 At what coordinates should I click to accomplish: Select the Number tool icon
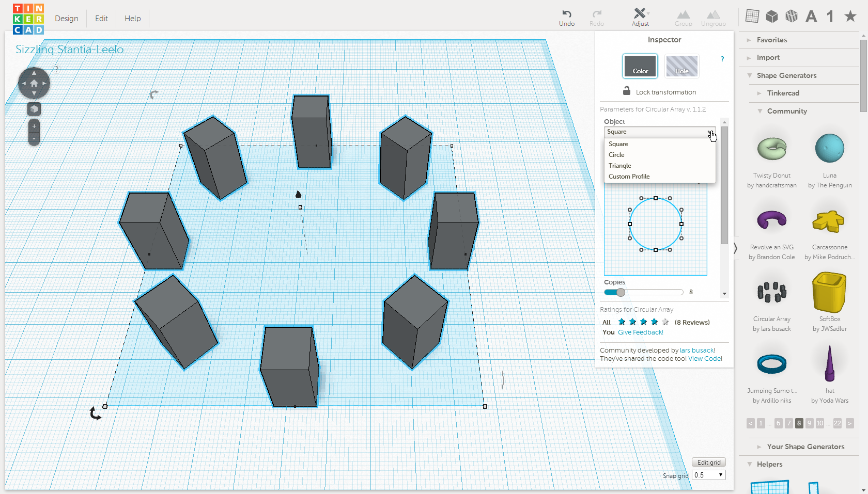click(x=830, y=16)
